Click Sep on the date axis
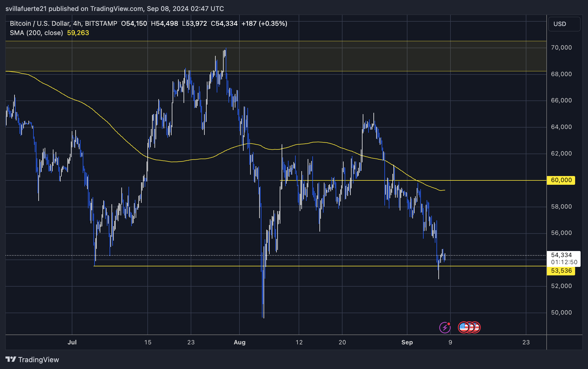This screenshot has width=588, height=369. point(407,342)
